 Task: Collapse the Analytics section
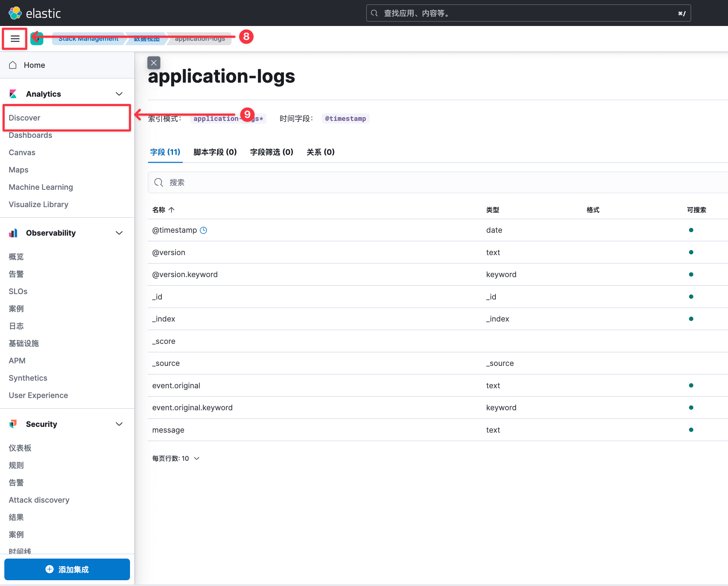[x=119, y=94]
